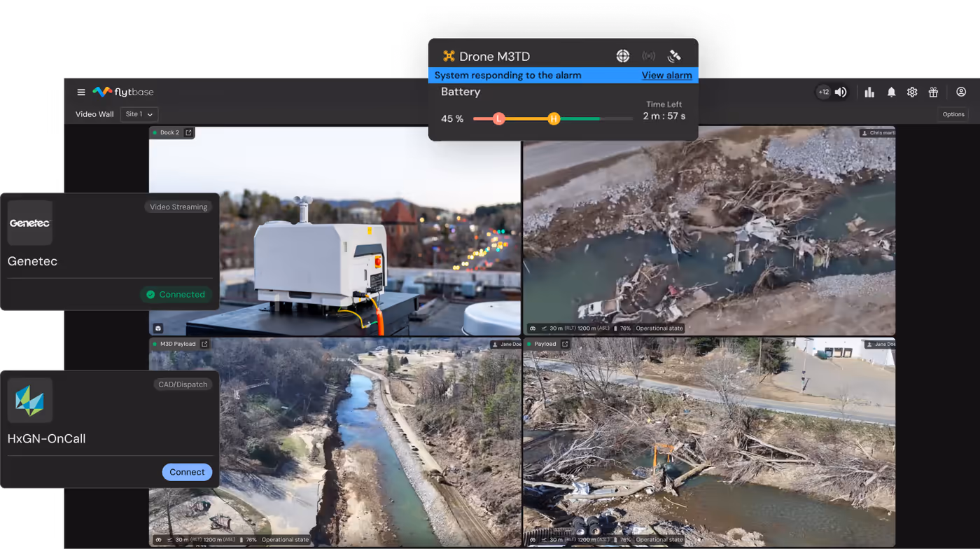The height and width of the screenshot is (549, 980).
Task: Pop out the M3D Payload feed
Action: click(204, 344)
